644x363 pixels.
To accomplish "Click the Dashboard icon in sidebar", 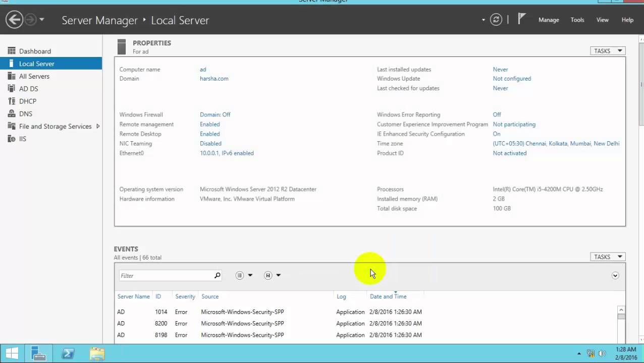I will [x=12, y=51].
